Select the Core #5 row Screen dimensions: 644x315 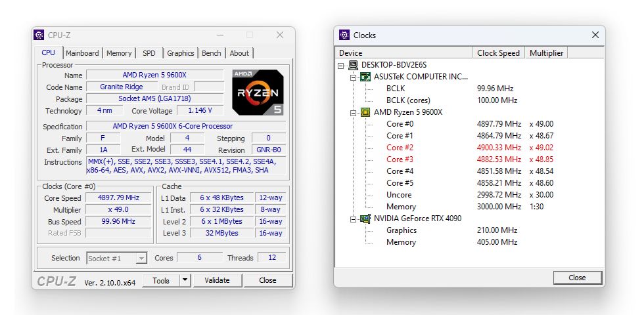(400, 183)
